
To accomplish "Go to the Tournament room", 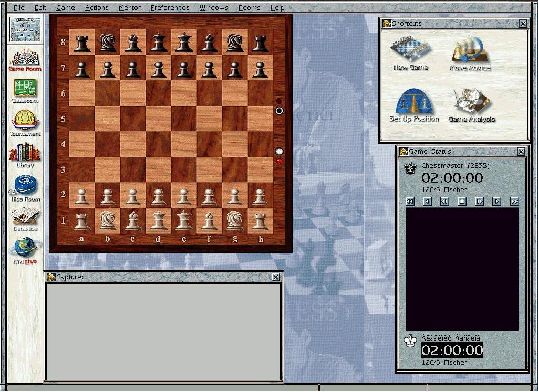I will coord(25,122).
